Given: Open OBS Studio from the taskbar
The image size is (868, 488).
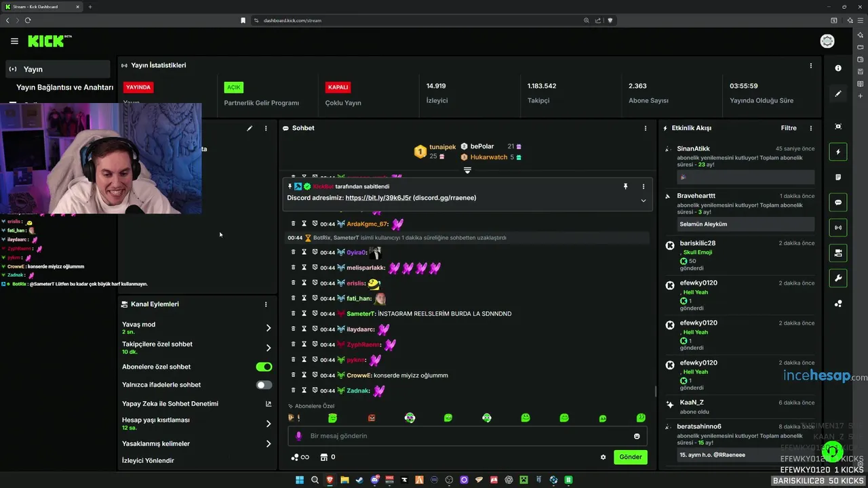Looking at the screenshot, I should (x=449, y=480).
